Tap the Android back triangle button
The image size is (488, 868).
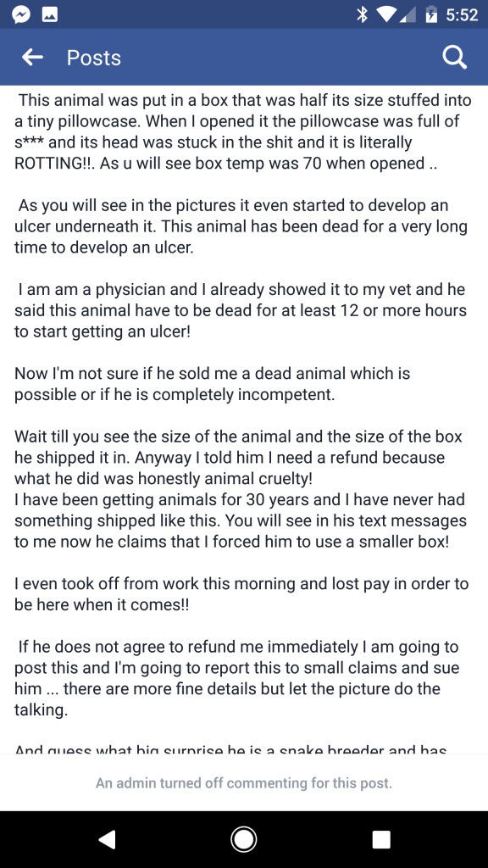[107, 840]
